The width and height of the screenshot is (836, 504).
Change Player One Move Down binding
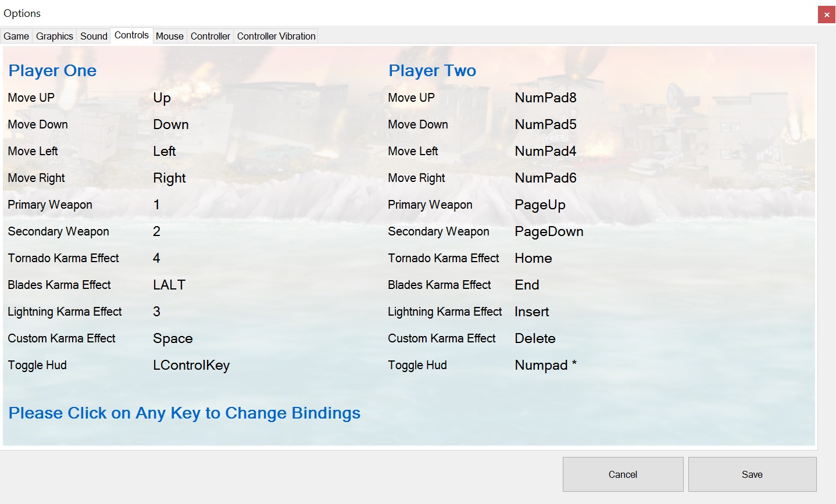coord(170,124)
